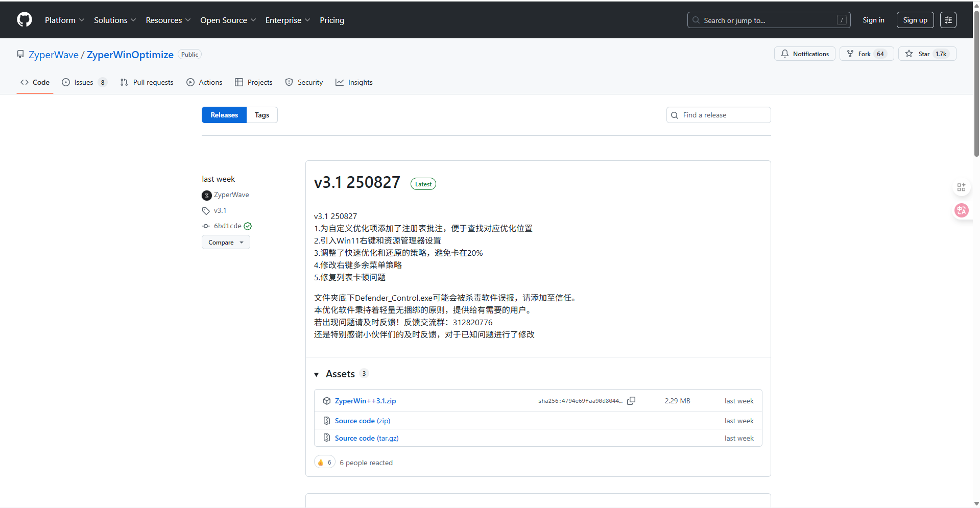Star the repository
The width and height of the screenshot is (980, 508).
(927, 54)
